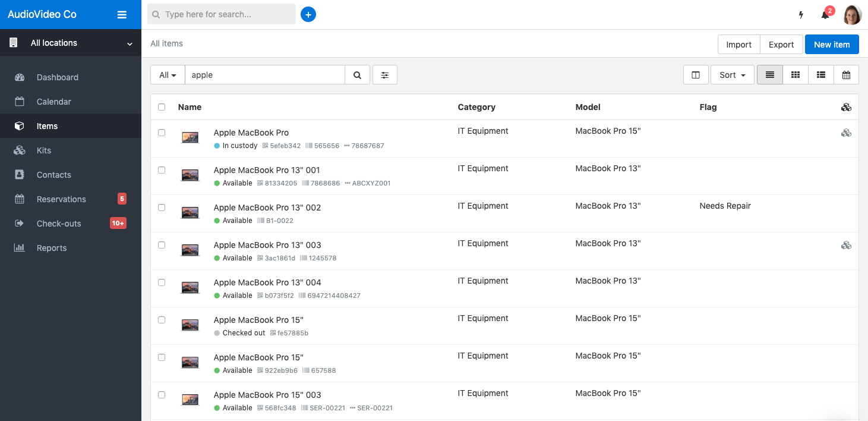The image size is (868, 421).
Task: Click the Kits cubes sidebar icon
Action: (20, 150)
